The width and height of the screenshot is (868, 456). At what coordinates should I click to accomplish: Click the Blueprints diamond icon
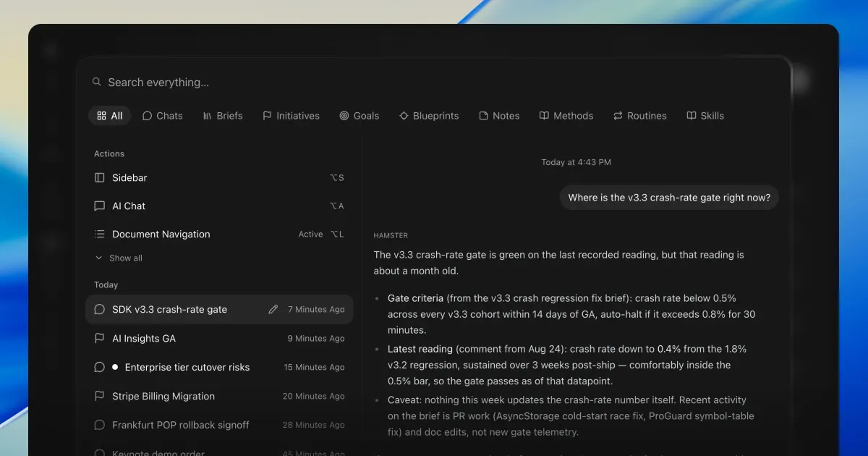pos(404,116)
